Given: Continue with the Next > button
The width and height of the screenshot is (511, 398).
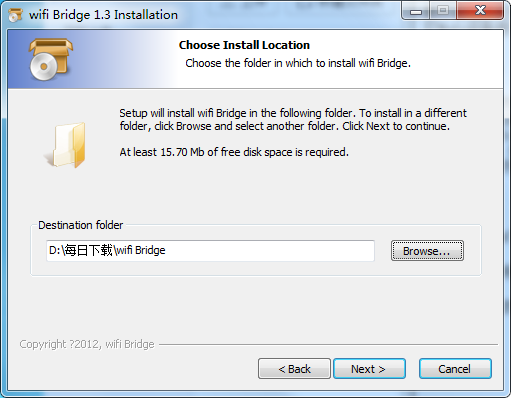Looking at the screenshot, I should (x=369, y=369).
